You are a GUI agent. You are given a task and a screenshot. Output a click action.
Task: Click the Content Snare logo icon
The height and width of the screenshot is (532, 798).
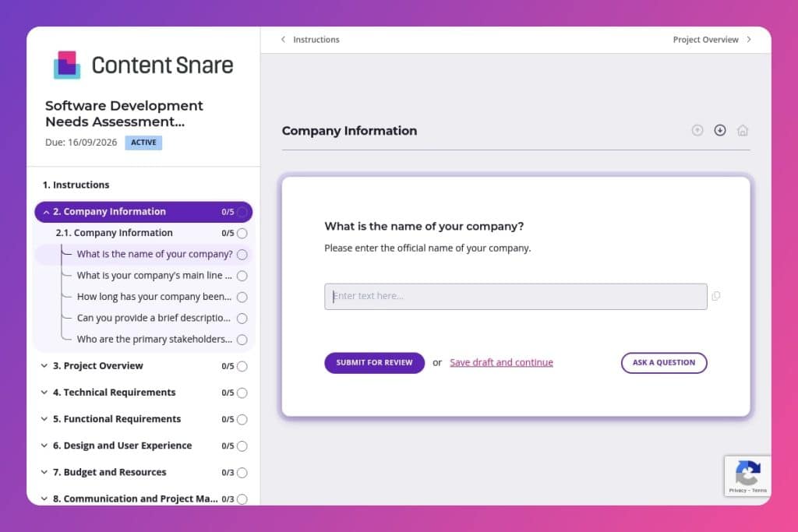(x=67, y=65)
